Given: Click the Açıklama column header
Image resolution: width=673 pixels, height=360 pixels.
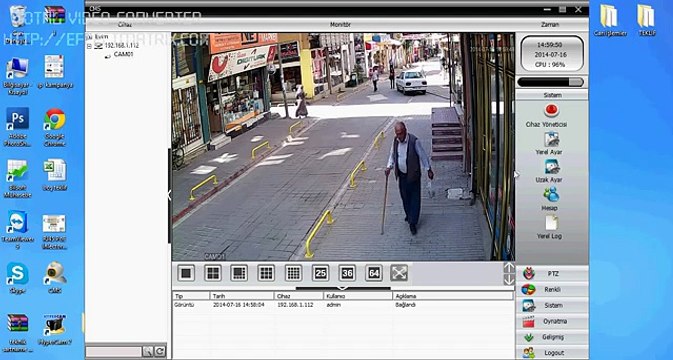Looking at the screenshot, I should tap(452, 296).
